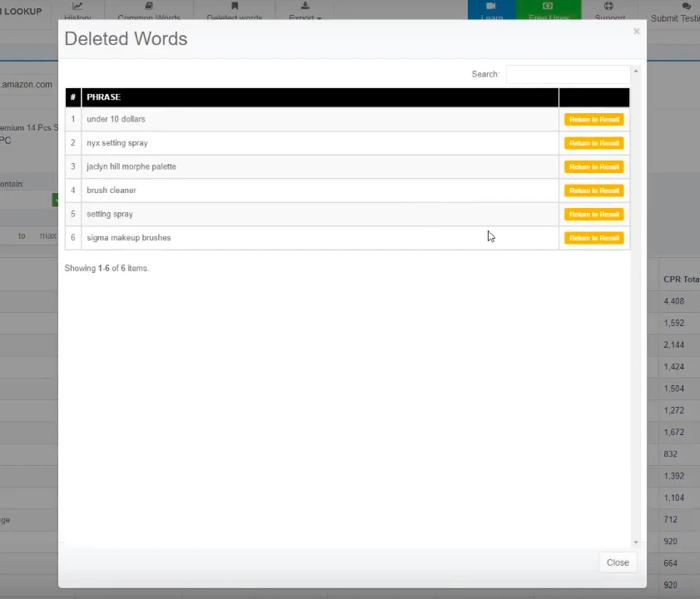This screenshot has width=700, height=599.
Task: Click inside the Search input field
Action: pyautogui.click(x=568, y=74)
